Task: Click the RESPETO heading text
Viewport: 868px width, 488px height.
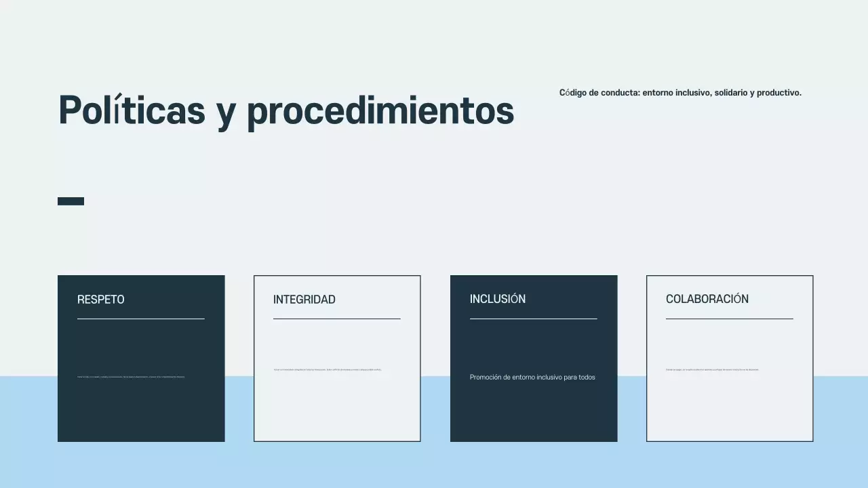Action: tap(100, 300)
